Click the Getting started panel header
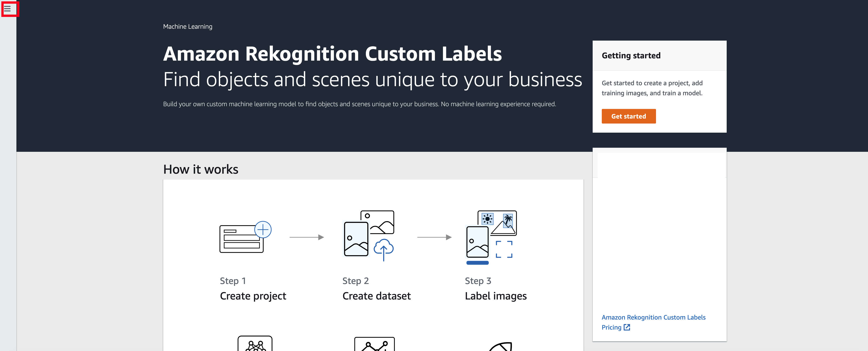Screen dimensions: 868x351 click(x=659, y=56)
